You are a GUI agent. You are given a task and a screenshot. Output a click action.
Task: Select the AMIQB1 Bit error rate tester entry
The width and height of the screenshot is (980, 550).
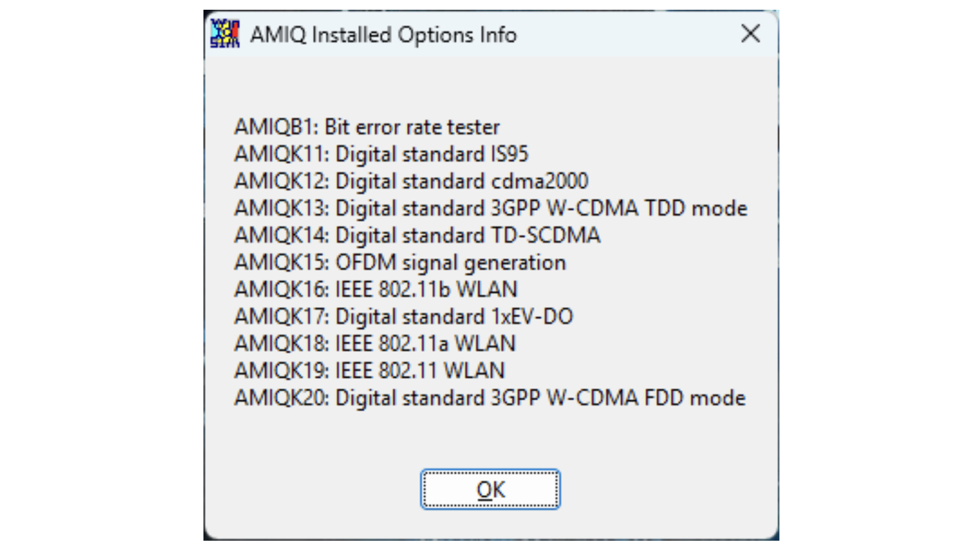(x=367, y=127)
